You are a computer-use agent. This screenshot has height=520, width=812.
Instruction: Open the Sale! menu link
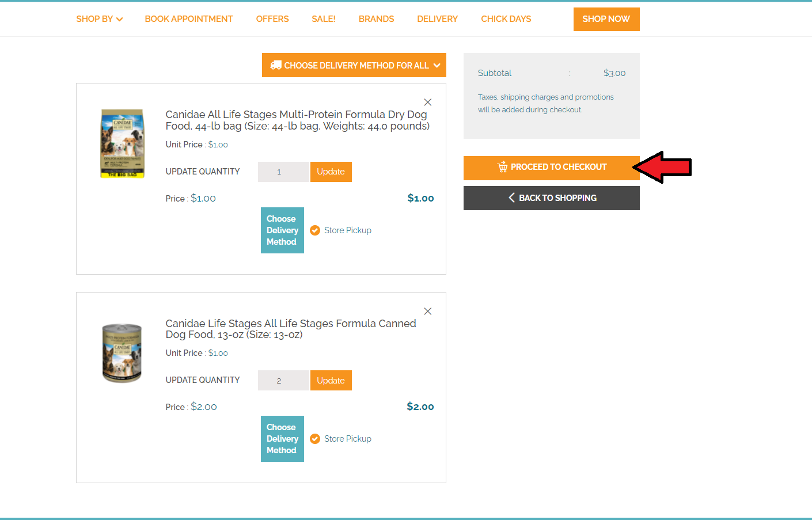coord(323,19)
